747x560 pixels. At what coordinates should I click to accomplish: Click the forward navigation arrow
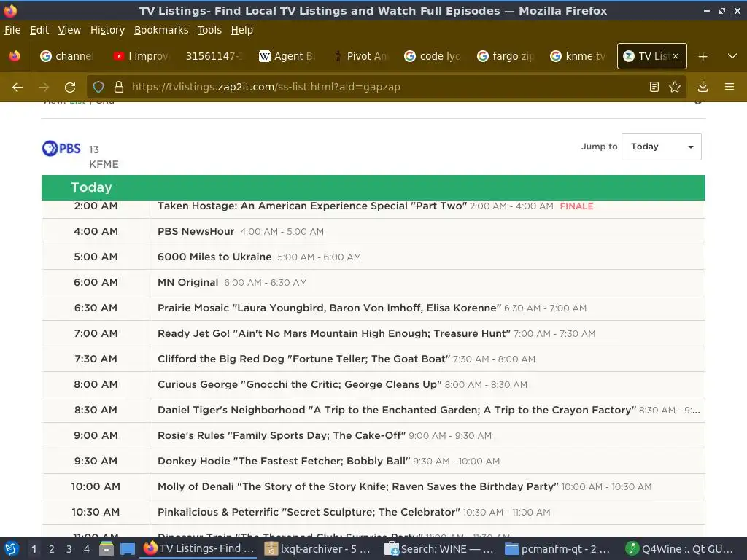[44, 87]
